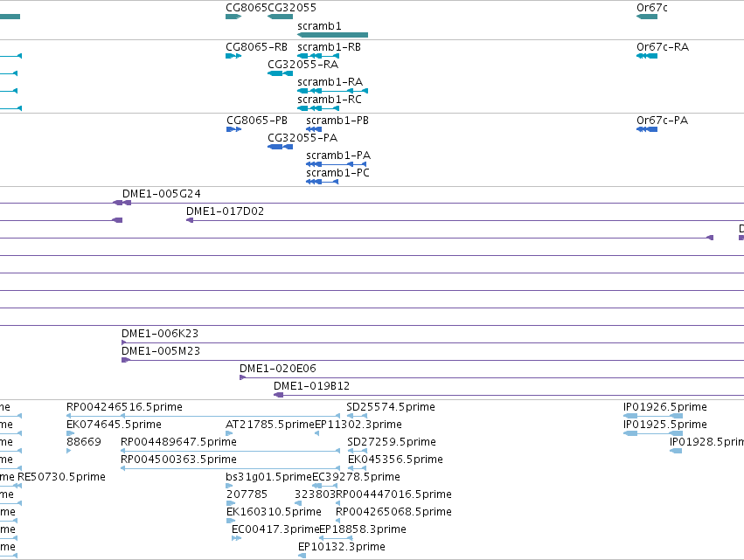Click the CG32055-RA transcript label
This screenshot has height=560, width=744.
[302, 64]
